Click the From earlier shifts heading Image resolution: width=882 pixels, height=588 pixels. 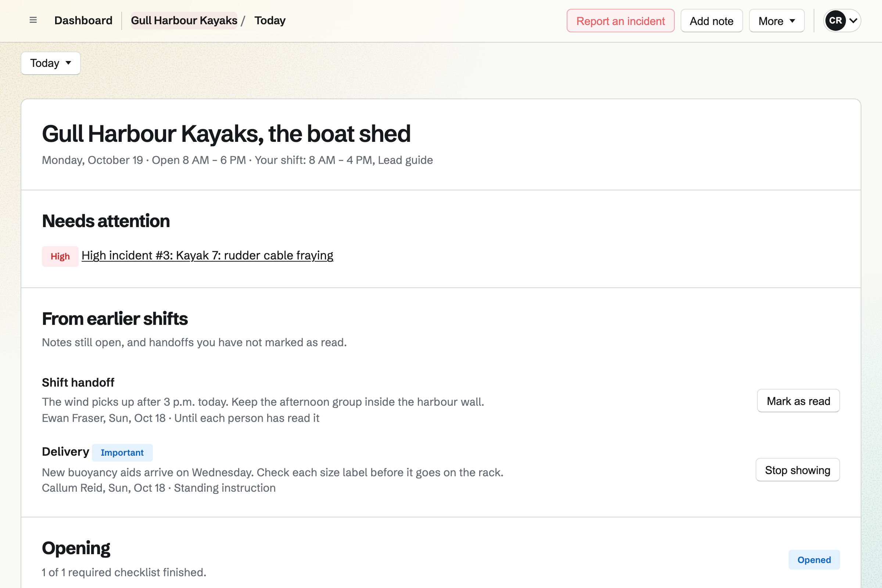tap(115, 319)
